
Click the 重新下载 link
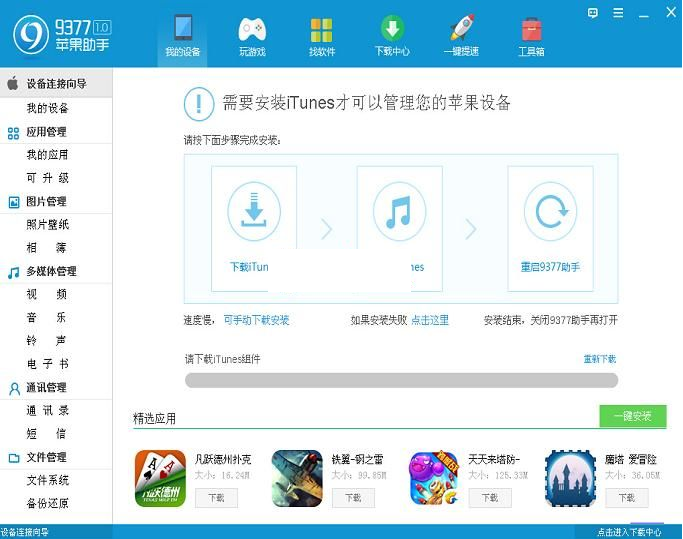click(x=600, y=359)
